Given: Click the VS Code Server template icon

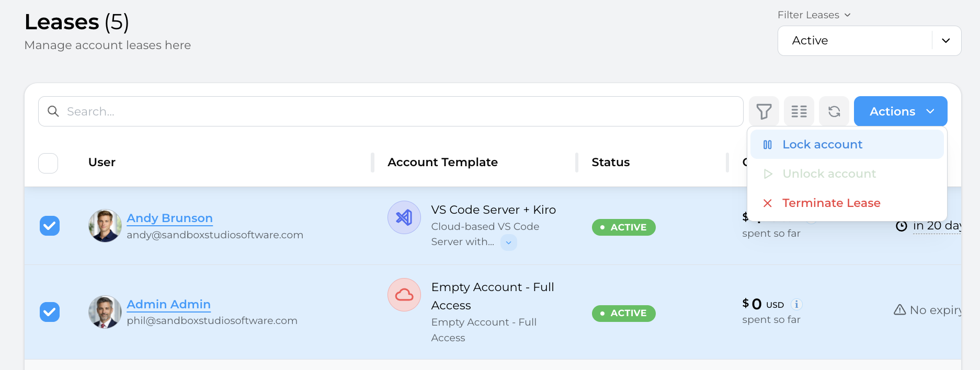Looking at the screenshot, I should (x=404, y=217).
